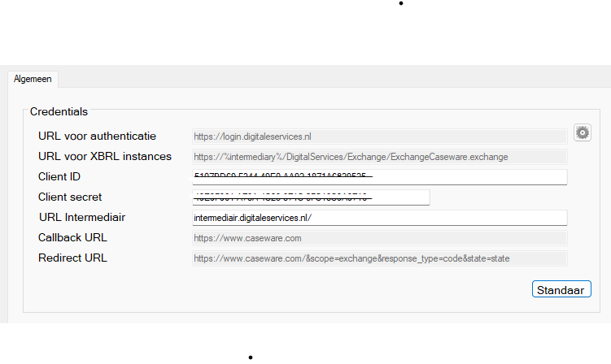Click the Redirect URL field
Viewport: 611px width, 364px height.
click(x=380, y=258)
